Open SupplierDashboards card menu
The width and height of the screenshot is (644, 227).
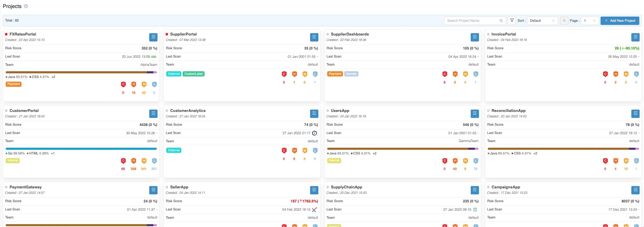(475, 37)
